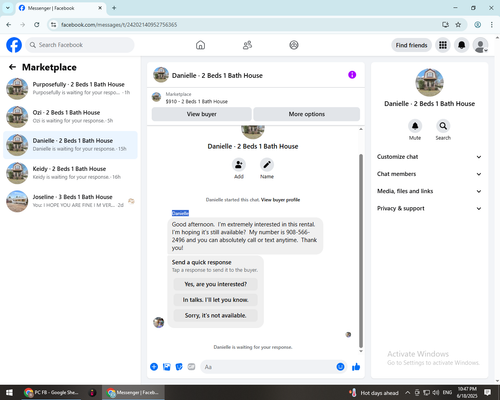Image resolution: width=500 pixels, height=400 pixels.
Task: Open the Groups icon in top navigation
Action: pos(294,45)
